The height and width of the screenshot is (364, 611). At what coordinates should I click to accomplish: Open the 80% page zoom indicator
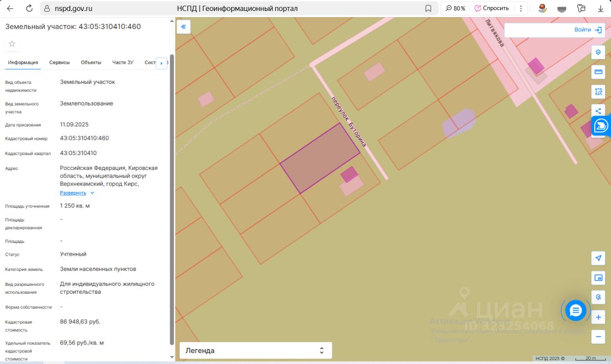point(455,8)
